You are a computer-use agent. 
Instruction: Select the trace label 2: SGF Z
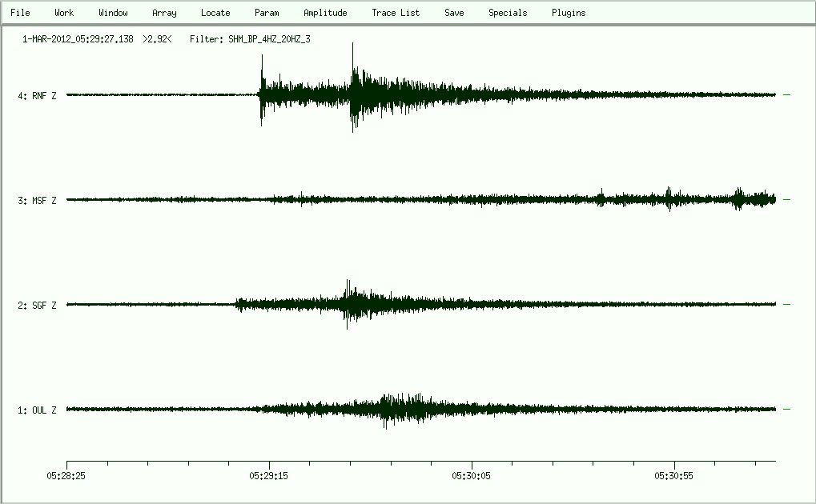point(37,306)
